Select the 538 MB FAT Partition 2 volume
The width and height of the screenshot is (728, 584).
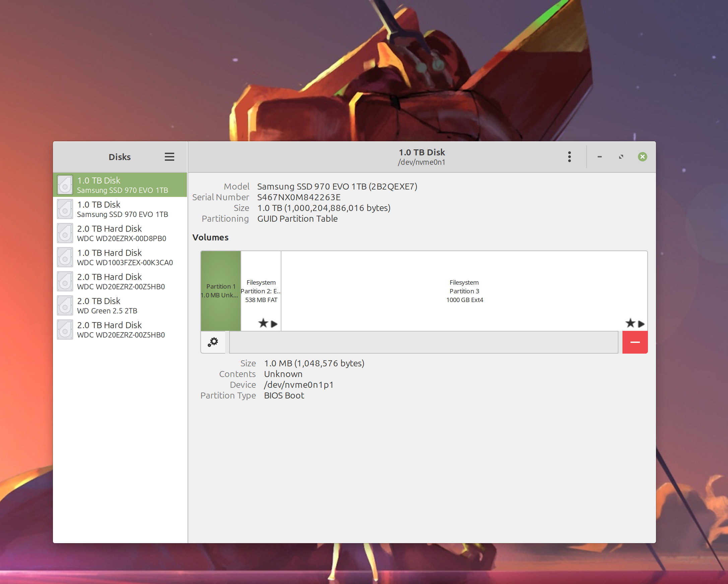point(261,290)
